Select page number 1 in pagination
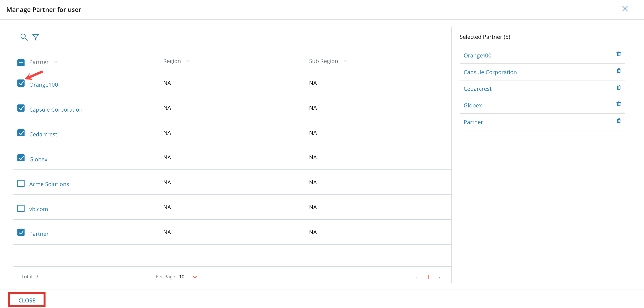Viewport: 644px width, 308px height. point(428,277)
